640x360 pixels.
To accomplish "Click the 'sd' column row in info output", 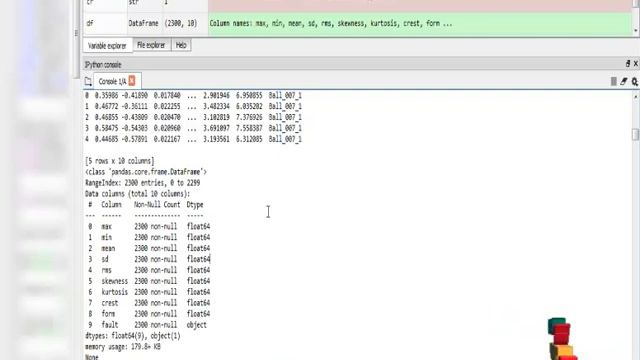I will pyautogui.click(x=149, y=259).
